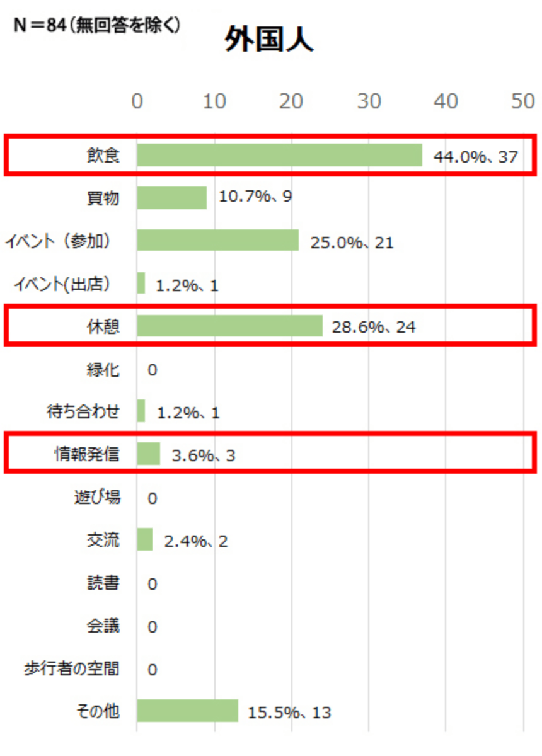Select the 情報発信 bar

[x=148, y=454]
